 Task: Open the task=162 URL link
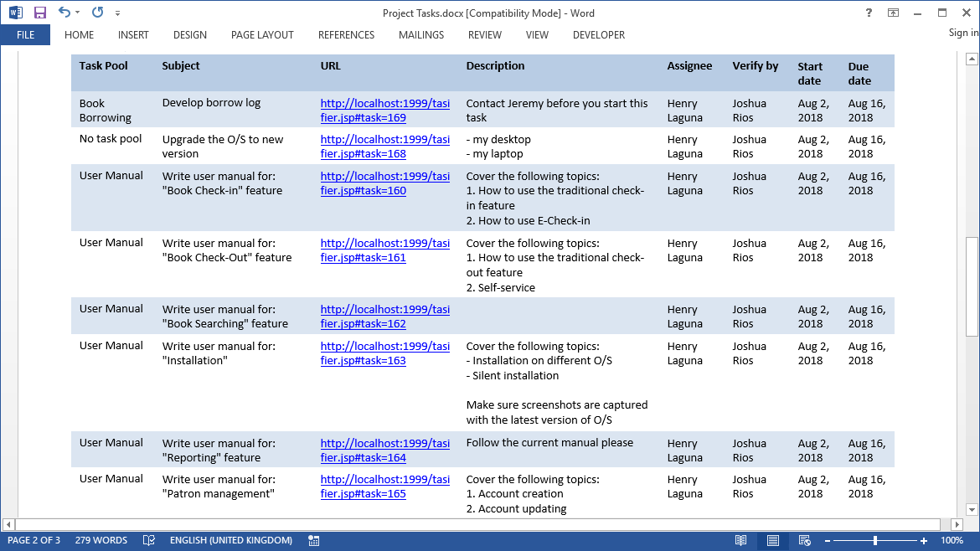click(x=384, y=317)
